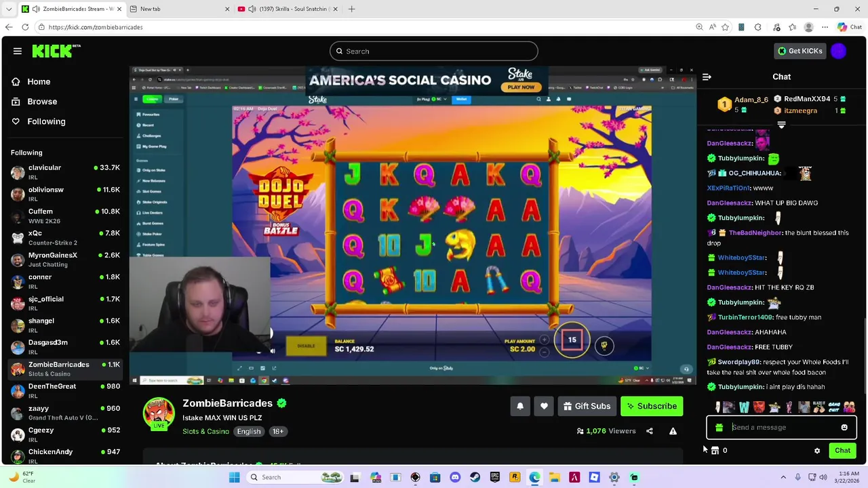Click the Send a message input

click(781, 428)
